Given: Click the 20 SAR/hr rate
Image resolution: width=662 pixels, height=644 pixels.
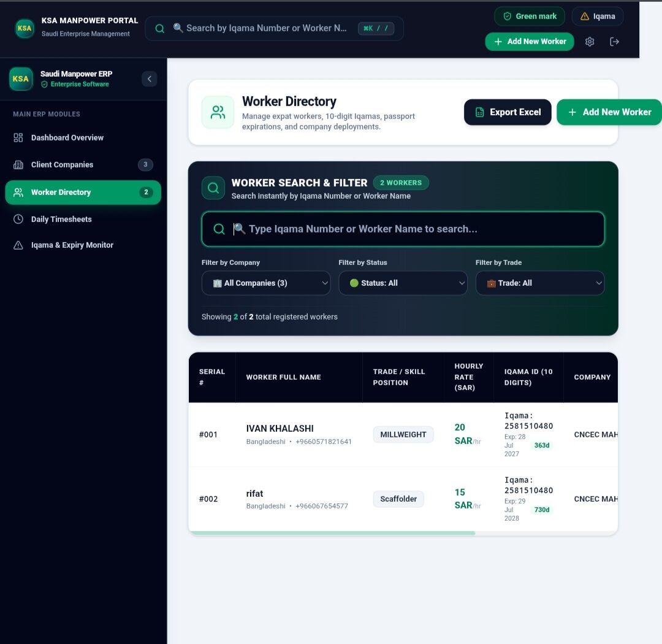Looking at the screenshot, I should click(x=468, y=434).
